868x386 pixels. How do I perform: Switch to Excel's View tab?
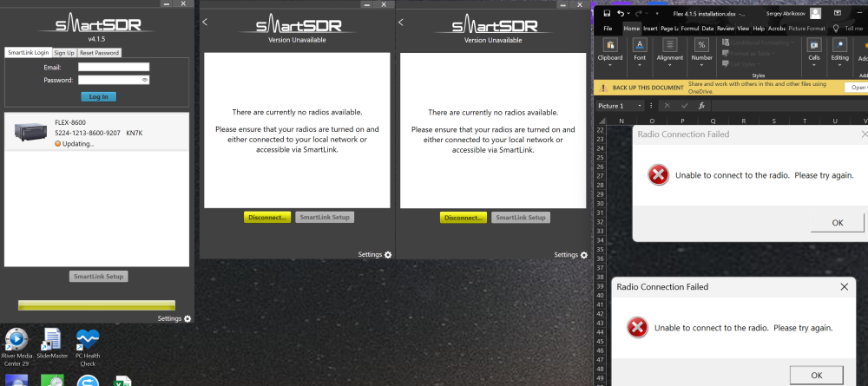pyautogui.click(x=743, y=29)
